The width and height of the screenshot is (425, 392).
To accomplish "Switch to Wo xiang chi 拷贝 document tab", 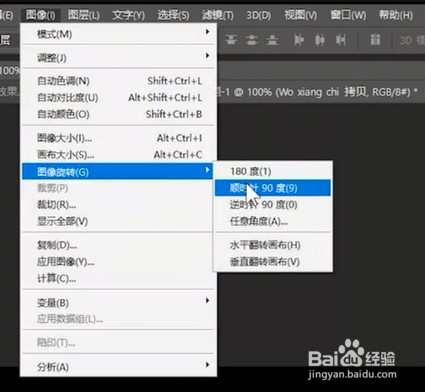I will tap(317, 92).
